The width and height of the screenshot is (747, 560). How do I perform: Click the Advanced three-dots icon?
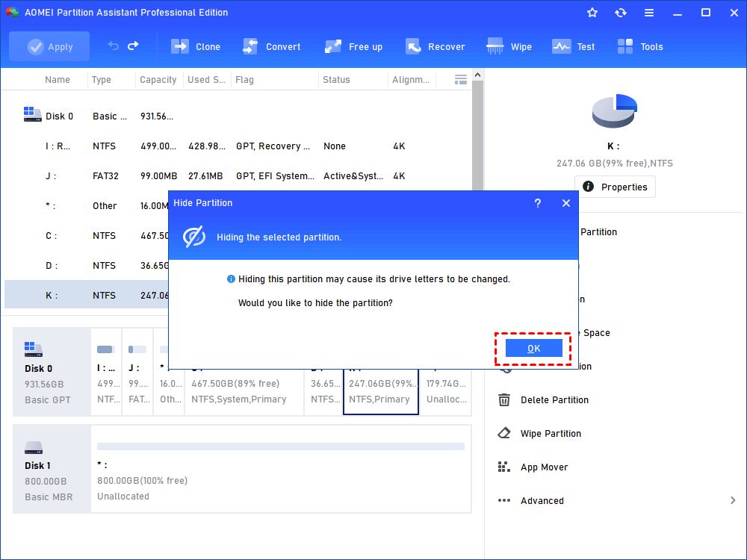[x=504, y=500]
